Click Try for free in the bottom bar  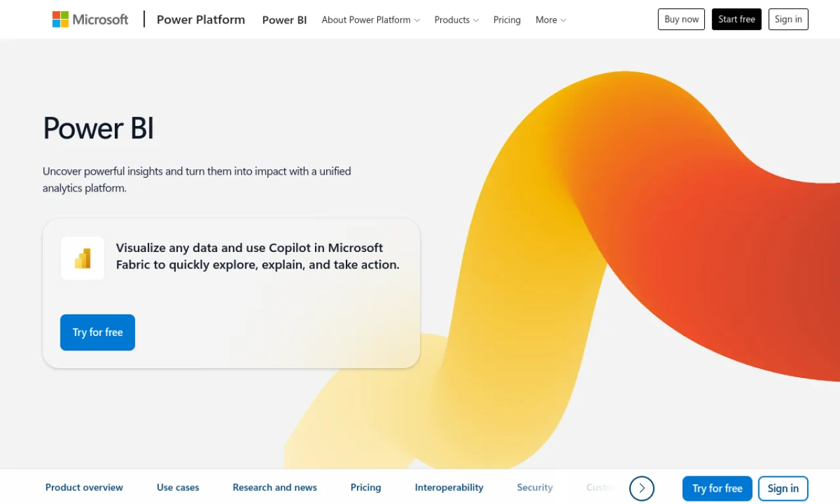point(717,488)
